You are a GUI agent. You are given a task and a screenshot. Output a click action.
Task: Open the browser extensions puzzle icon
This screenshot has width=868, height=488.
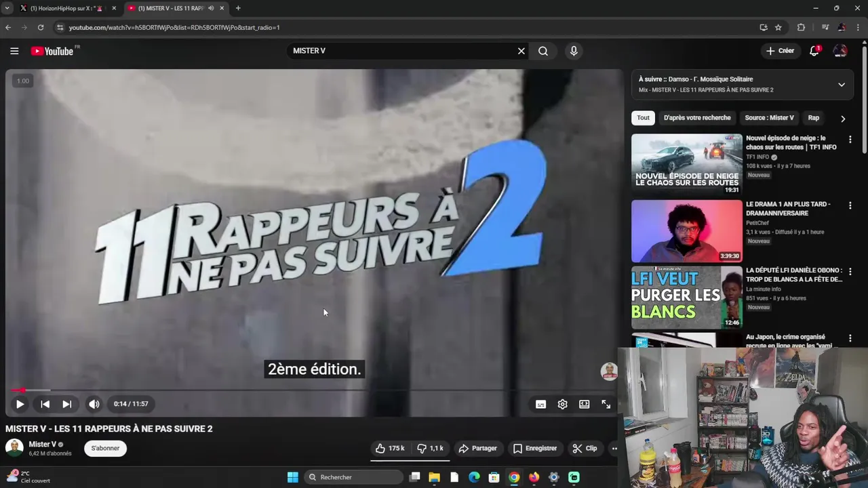point(801,27)
